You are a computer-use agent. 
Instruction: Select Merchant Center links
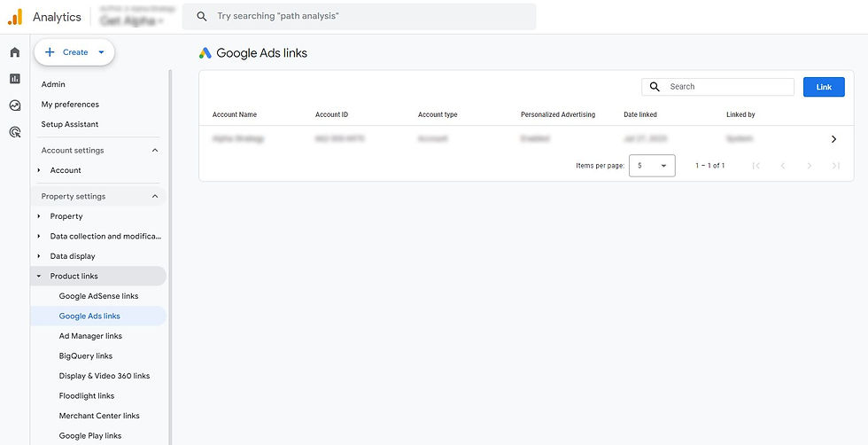tap(98, 416)
